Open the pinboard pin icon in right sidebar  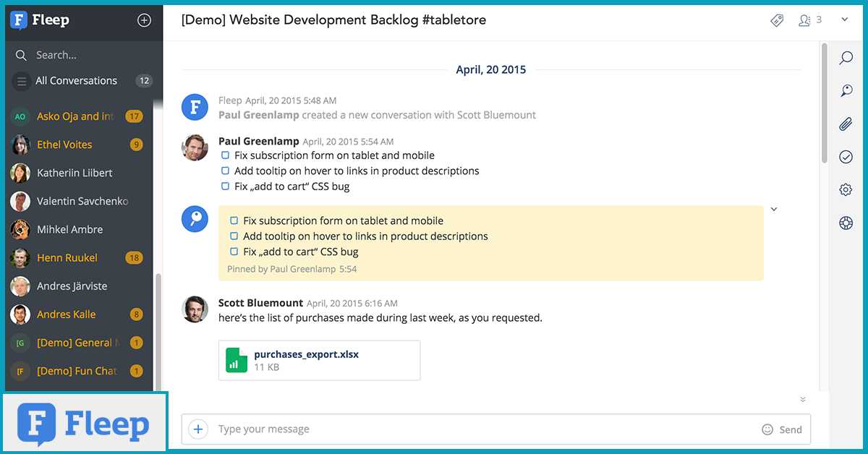pyautogui.click(x=846, y=91)
